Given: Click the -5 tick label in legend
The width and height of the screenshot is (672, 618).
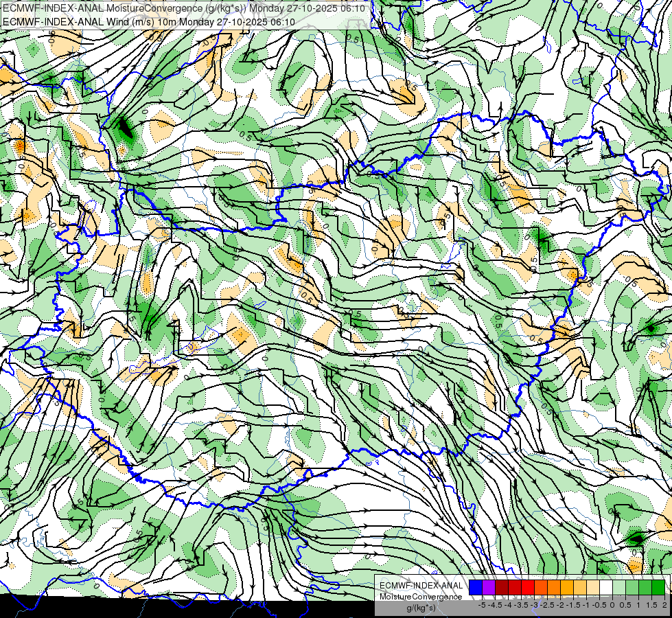Looking at the screenshot, I should coord(482,605).
